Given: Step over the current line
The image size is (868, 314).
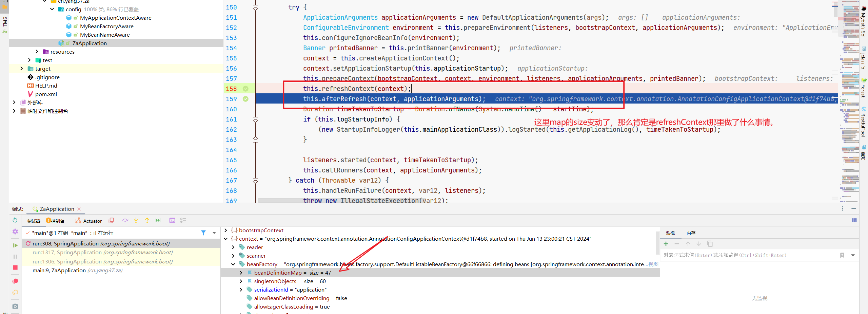Looking at the screenshot, I should point(125,220).
